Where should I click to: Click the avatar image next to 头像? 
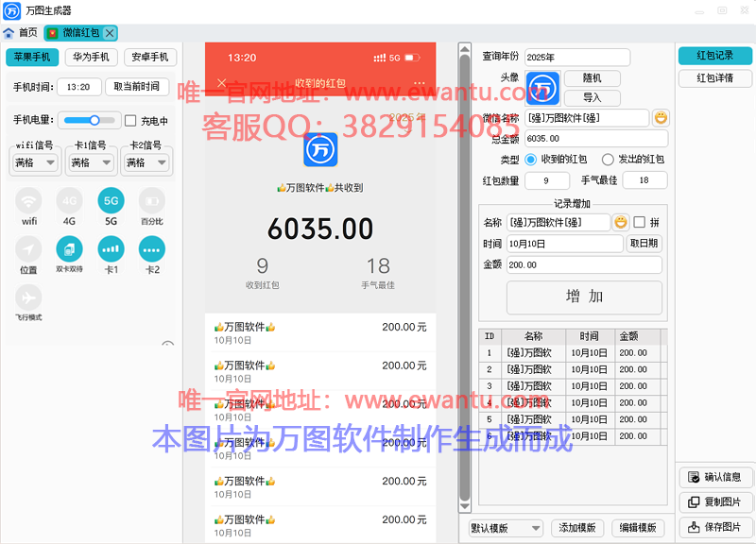click(x=542, y=88)
